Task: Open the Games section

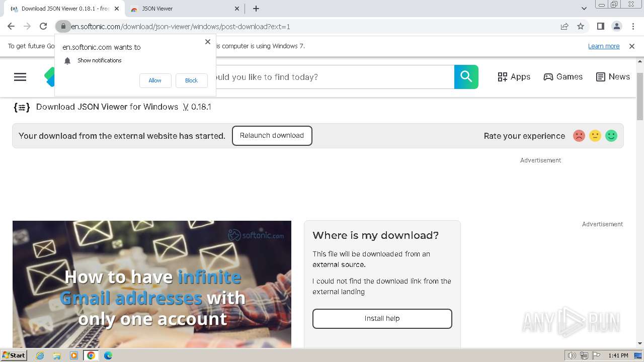Action: point(563,77)
